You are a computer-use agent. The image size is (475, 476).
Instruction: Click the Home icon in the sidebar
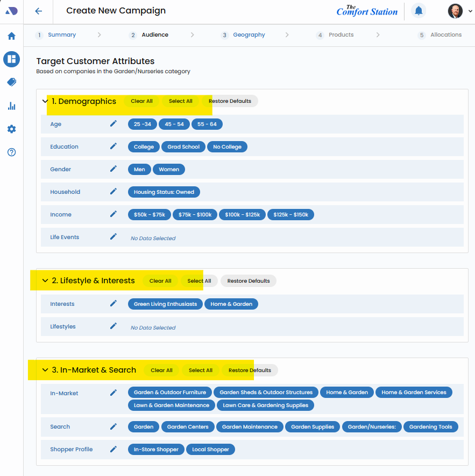pos(11,36)
